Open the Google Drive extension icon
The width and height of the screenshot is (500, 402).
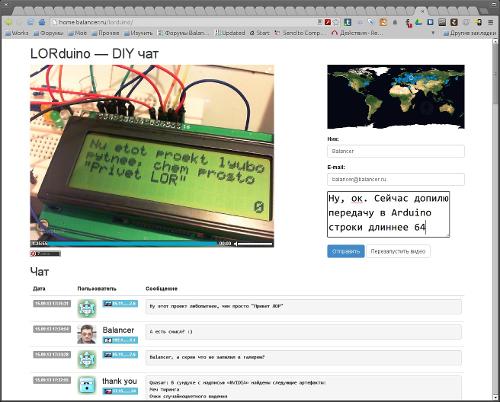[419, 22]
